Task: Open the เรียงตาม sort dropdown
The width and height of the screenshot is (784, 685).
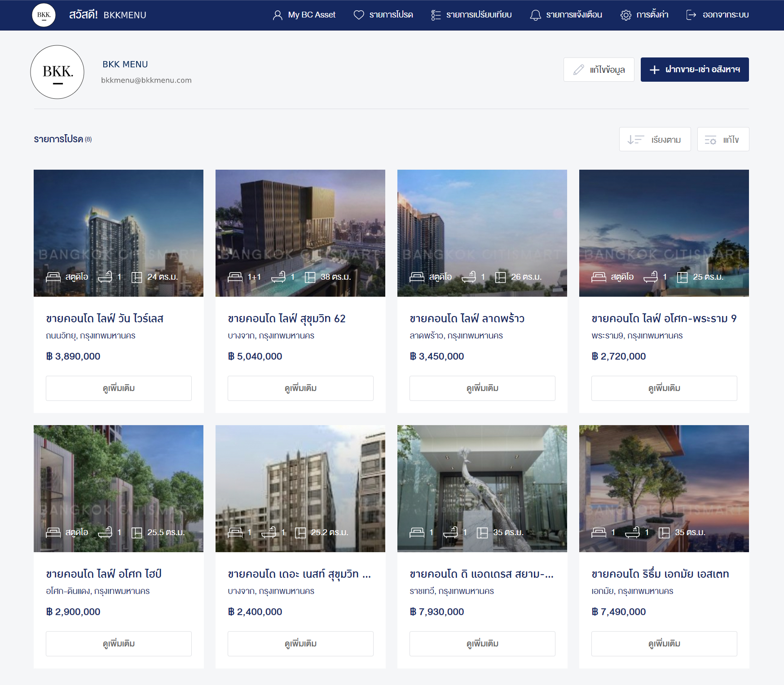Action: tap(655, 140)
